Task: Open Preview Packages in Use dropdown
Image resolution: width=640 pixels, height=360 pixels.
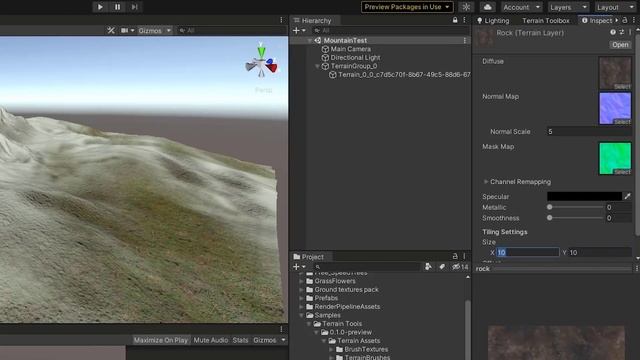Action: [x=407, y=7]
